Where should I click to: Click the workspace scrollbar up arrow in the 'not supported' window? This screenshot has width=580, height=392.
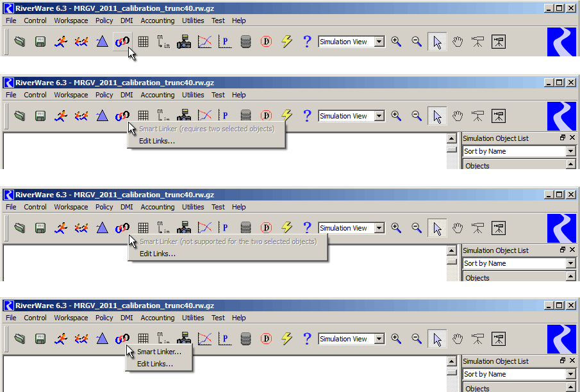[x=451, y=251]
